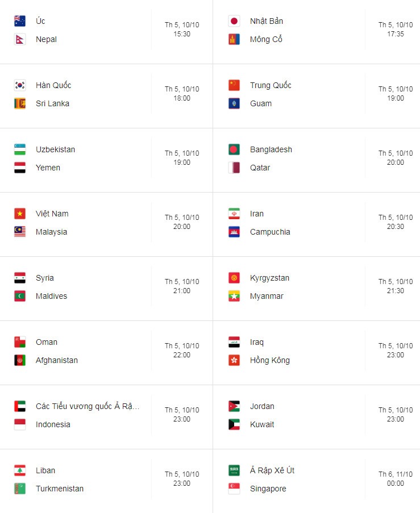Click the Malaysia flag icon
The width and height of the screenshot is (420, 513).
tap(20, 232)
